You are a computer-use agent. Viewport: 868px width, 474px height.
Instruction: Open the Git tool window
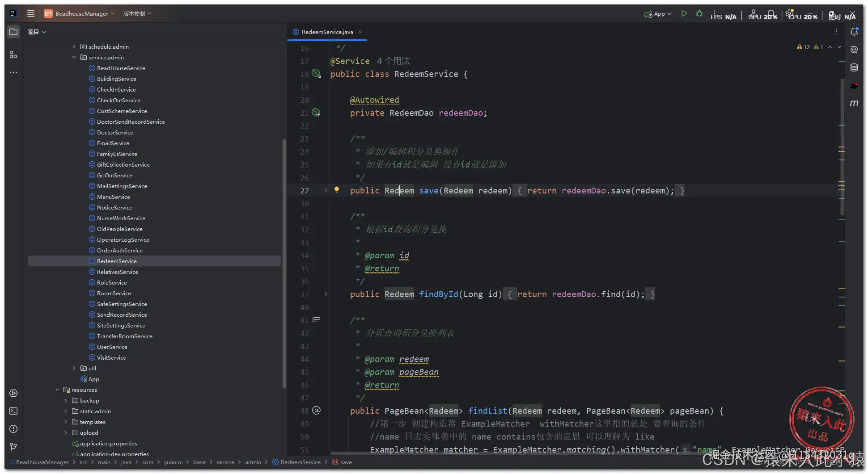13,447
